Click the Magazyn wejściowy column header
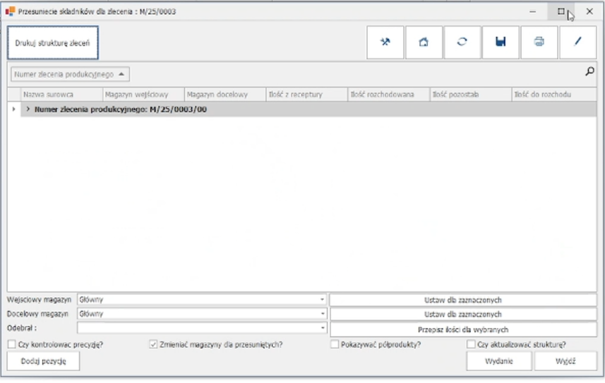The width and height of the screenshot is (605, 383). [144, 94]
